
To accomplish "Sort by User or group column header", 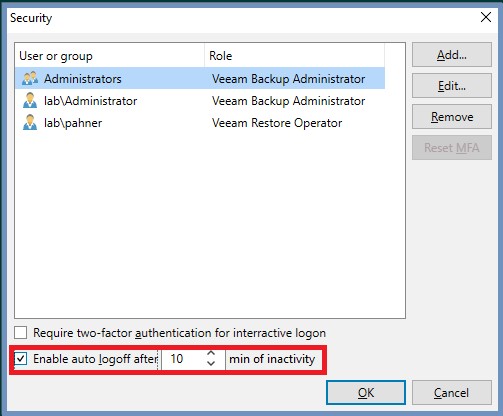I will tap(110, 56).
